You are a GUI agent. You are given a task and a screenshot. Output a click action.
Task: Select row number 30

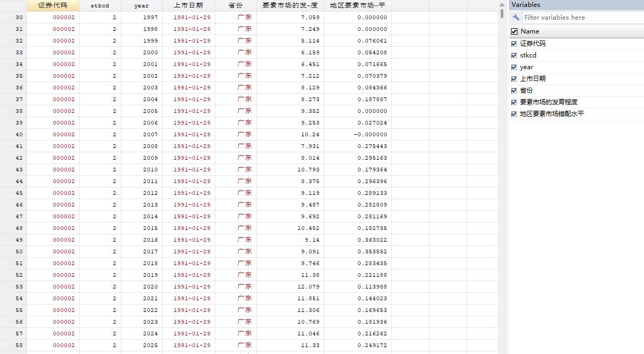(13, 17)
